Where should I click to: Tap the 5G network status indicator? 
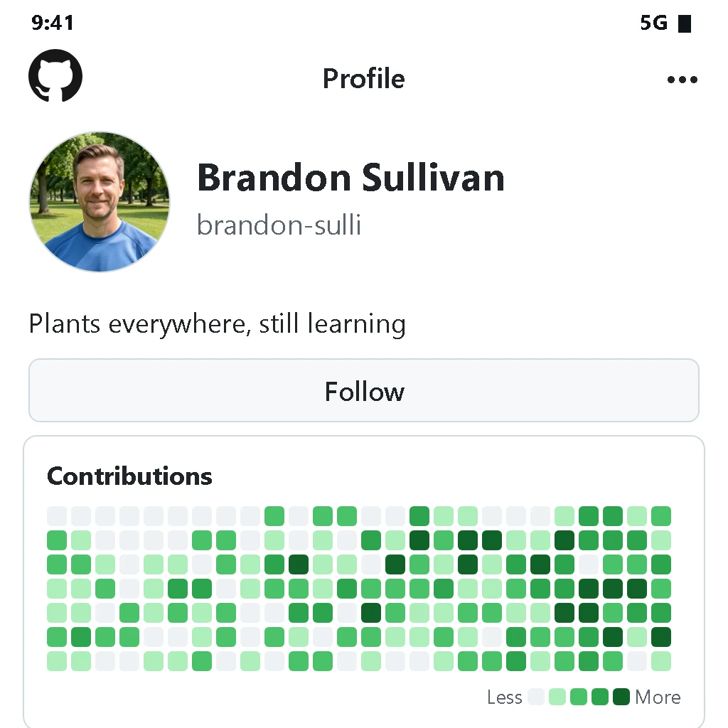(653, 23)
